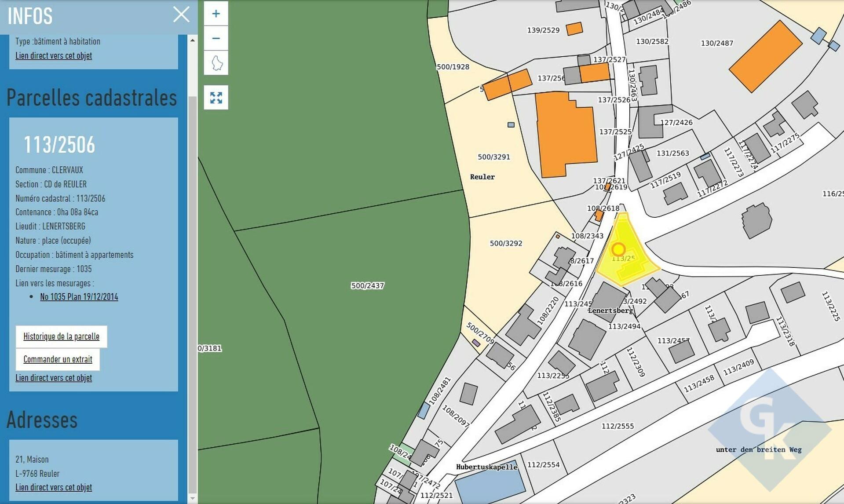Click parcel label 500/1928
This screenshot has width=844, height=504.
(453, 67)
